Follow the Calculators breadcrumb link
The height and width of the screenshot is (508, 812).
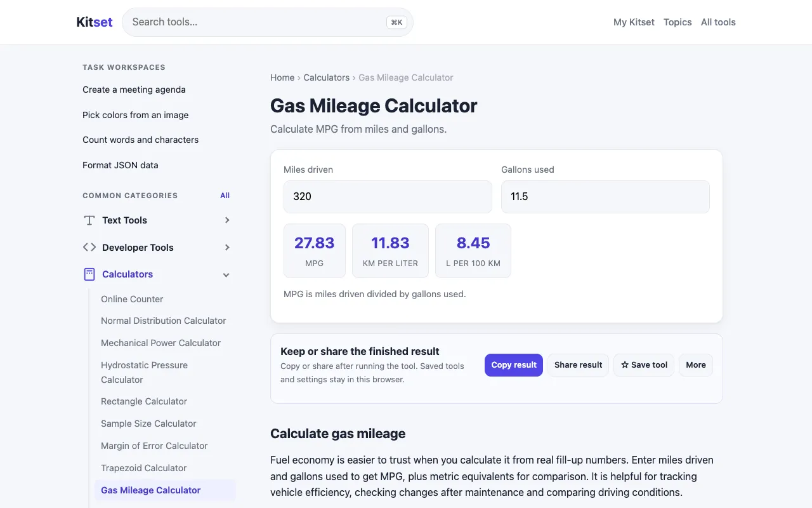[x=326, y=77]
